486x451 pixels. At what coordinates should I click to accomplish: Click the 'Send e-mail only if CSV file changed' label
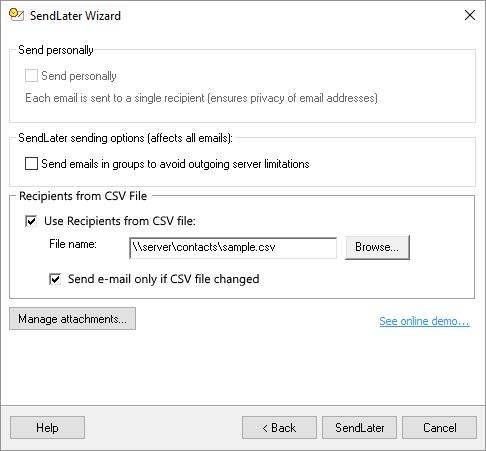tap(163, 279)
